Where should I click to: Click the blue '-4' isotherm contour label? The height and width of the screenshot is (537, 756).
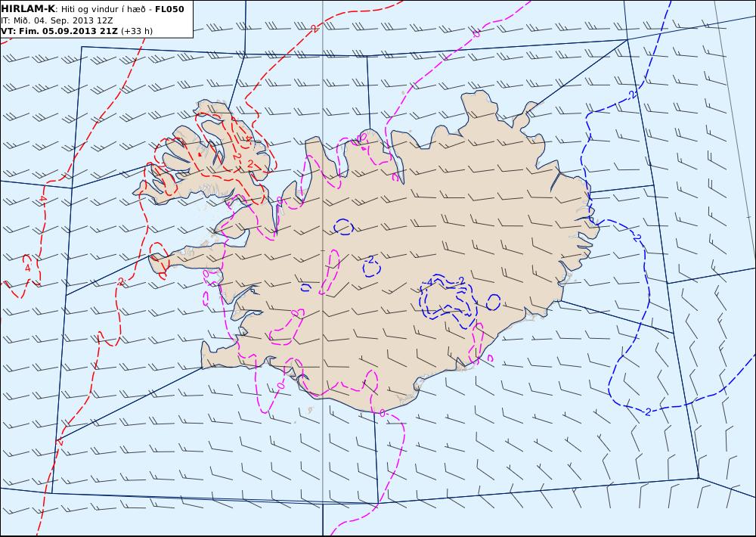(x=427, y=283)
